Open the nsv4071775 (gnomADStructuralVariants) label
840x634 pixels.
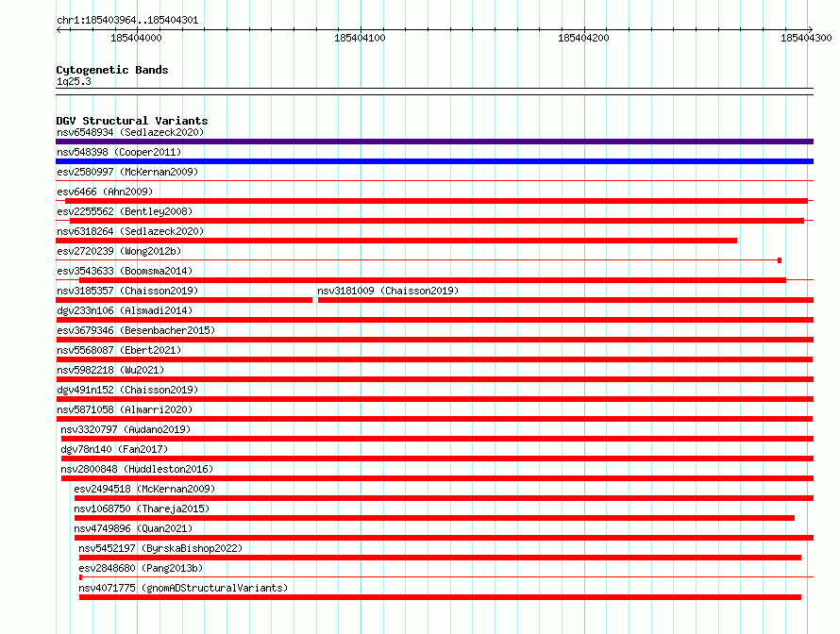point(183,588)
